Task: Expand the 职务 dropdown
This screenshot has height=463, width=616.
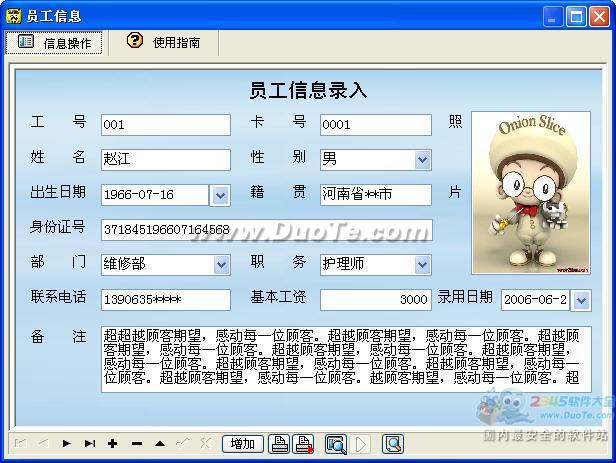Action: pyautogui.click(x=422, y=264)
